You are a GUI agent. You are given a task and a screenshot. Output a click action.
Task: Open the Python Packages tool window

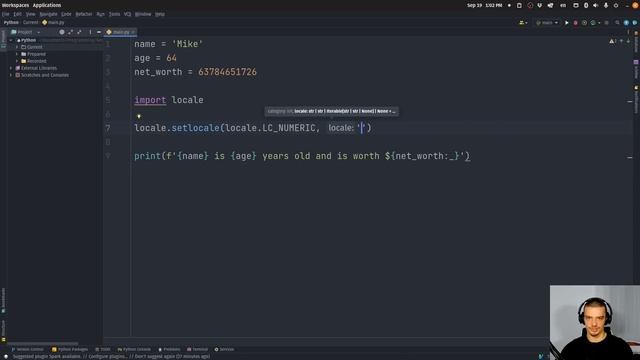point(70,349)
